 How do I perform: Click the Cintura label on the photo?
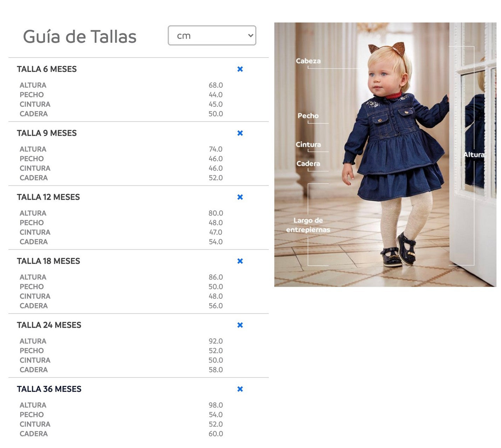pos(308,145)
